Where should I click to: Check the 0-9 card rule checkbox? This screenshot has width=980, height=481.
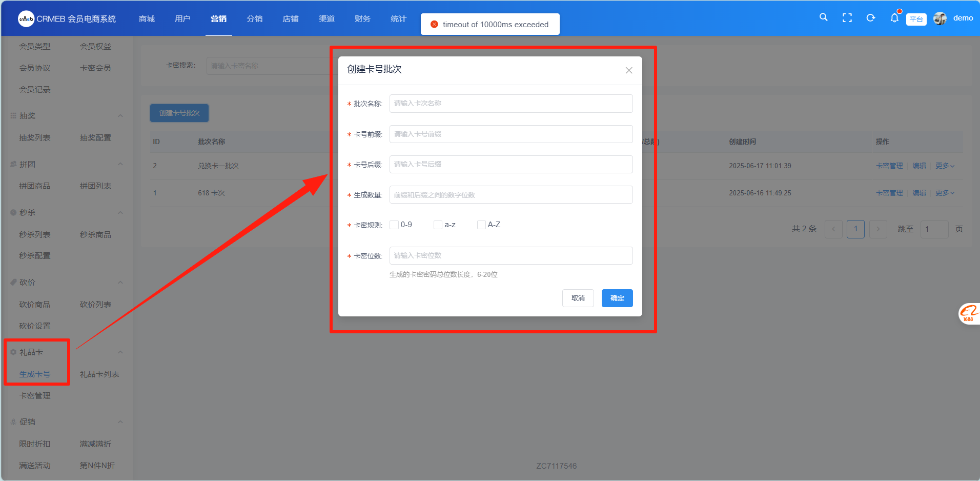pos(394,225)
